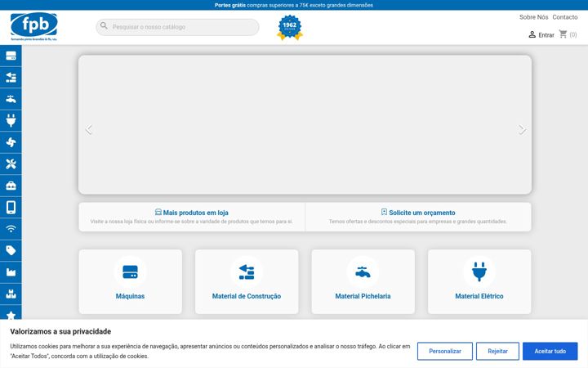Click the cart item count (0)

[573, 34]
